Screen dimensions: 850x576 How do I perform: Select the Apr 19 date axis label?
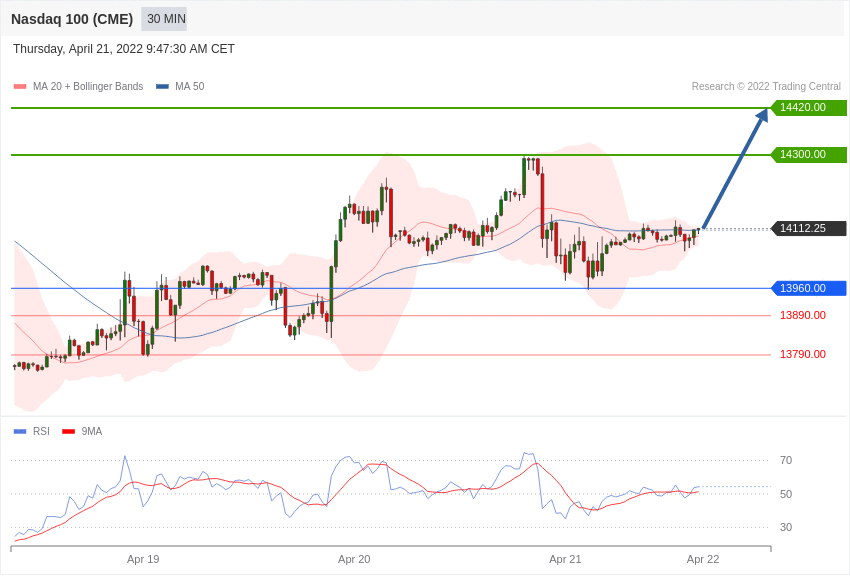[x=143, y=560]
